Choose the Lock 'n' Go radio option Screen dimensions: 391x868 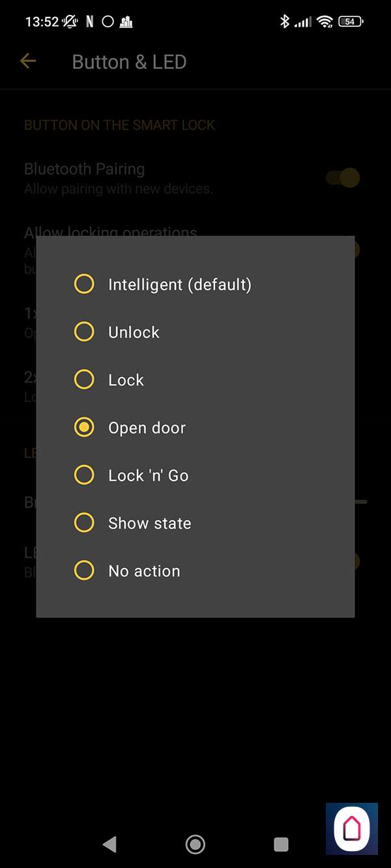84,475
